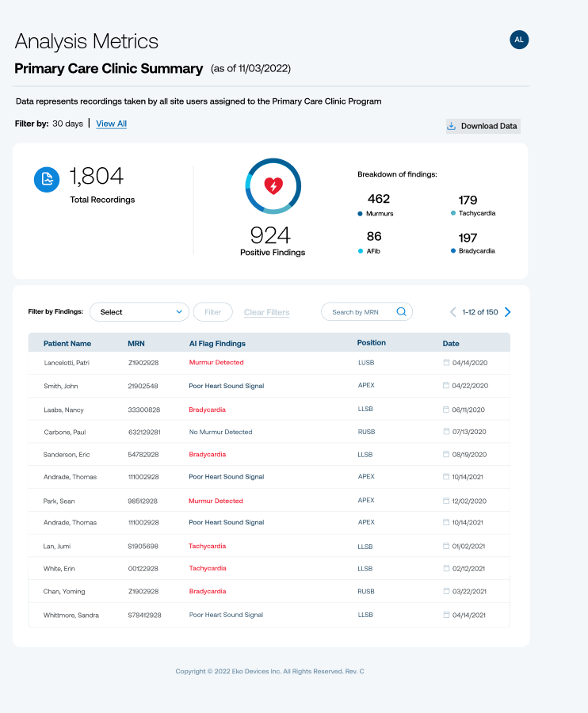Image resolution: width=588 pixels, height=713 pixels.
Task: Click the Filter button
Action: [213, 312]
